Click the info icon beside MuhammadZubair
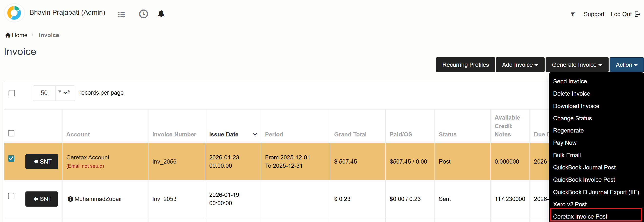This screenshot has width=644, height=222. [70, 199]
